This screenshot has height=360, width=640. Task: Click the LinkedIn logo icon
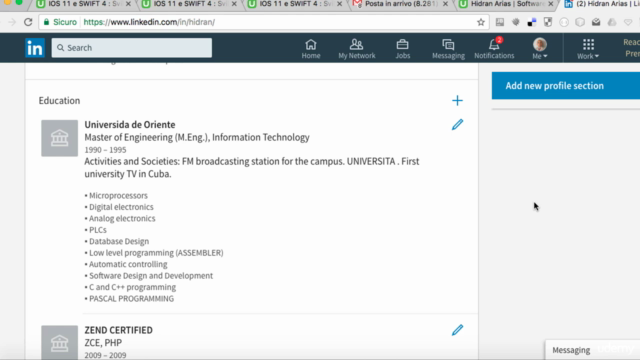tap(35, 48)
